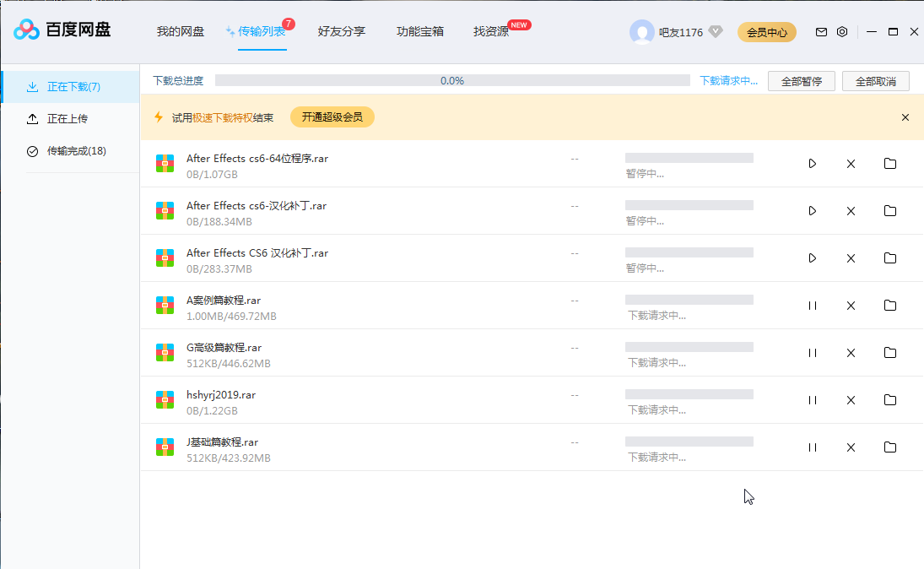
Task: Open folder for J基础篇教程.rar
Action: coord(890,447)
